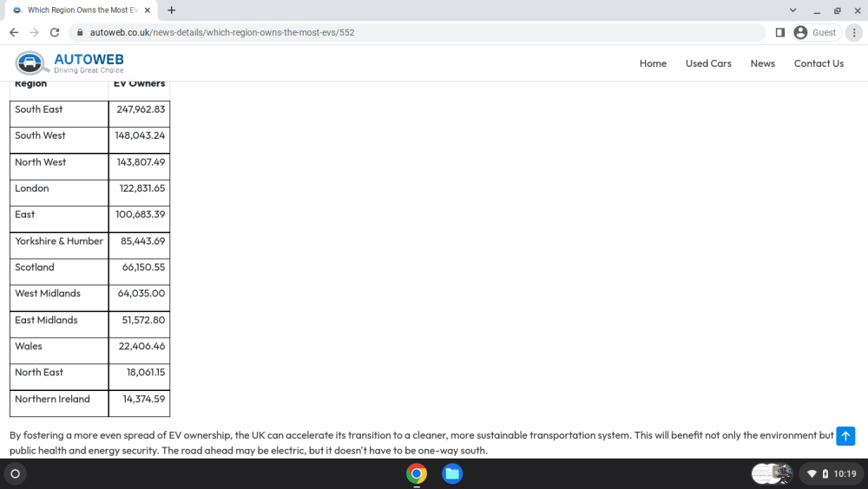The width and height of the screenshot is (868, 489).
Task: Open the Files app from shelf
Action: point(452,473)
